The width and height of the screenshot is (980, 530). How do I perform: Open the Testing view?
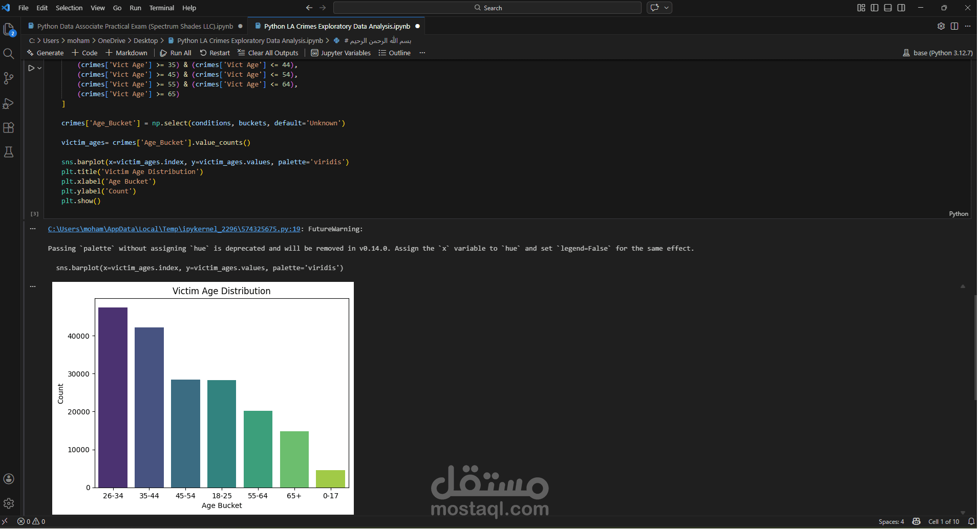pyautogui.click(x=9, y=151)
